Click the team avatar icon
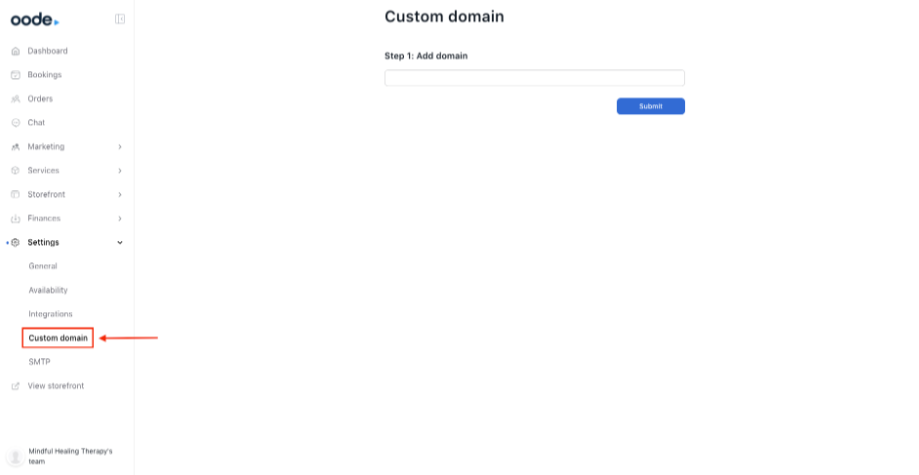Viewport: 919px width, 475px height. [15, 456]
